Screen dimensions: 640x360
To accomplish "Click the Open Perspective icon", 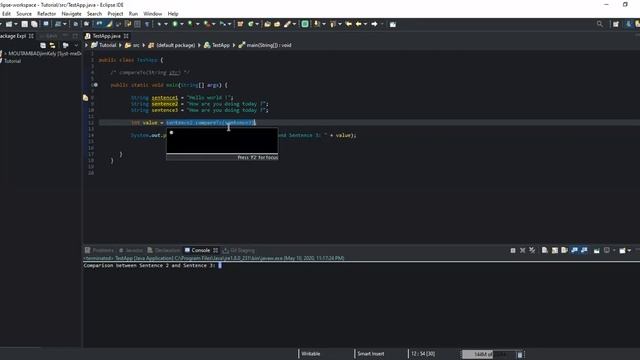I will 616,24.
